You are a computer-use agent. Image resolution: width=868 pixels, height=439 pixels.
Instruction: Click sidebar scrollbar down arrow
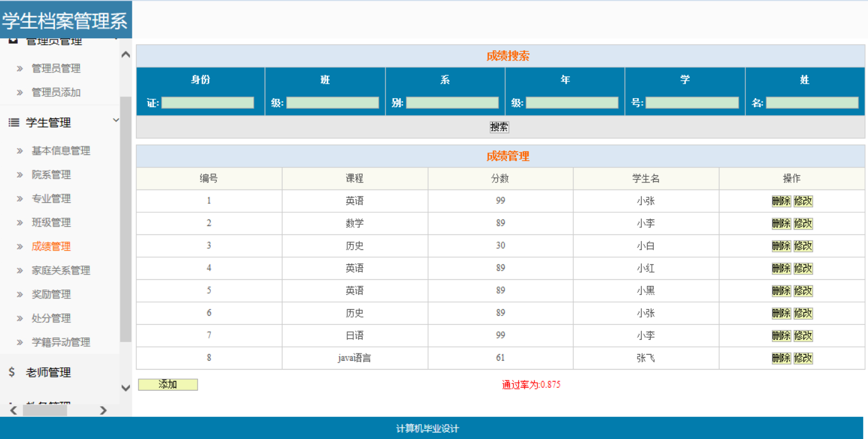pyautogui.click(x=126, y=388)
